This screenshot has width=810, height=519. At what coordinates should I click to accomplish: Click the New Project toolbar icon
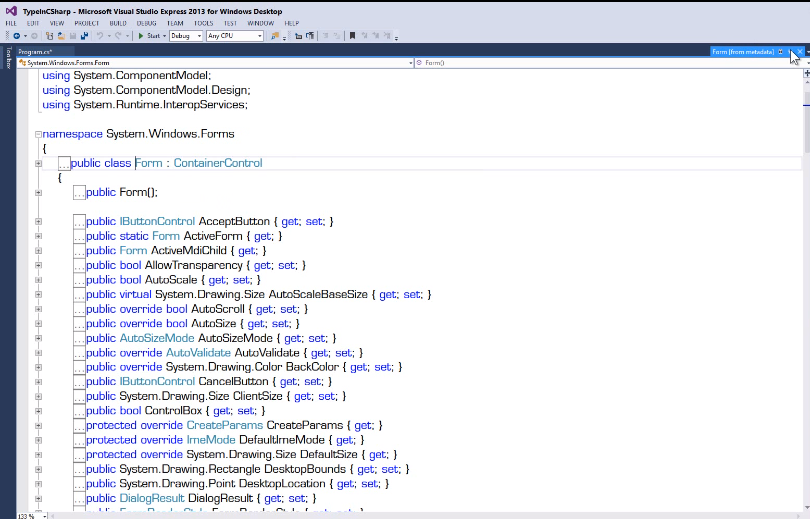(50, 36)
